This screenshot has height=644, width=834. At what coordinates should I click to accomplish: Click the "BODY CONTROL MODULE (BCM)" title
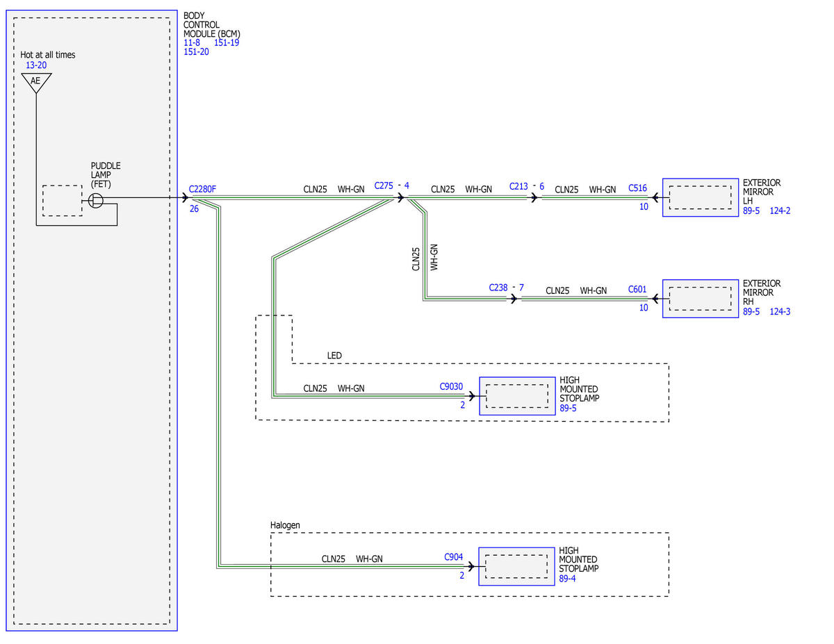coord(212,24)
